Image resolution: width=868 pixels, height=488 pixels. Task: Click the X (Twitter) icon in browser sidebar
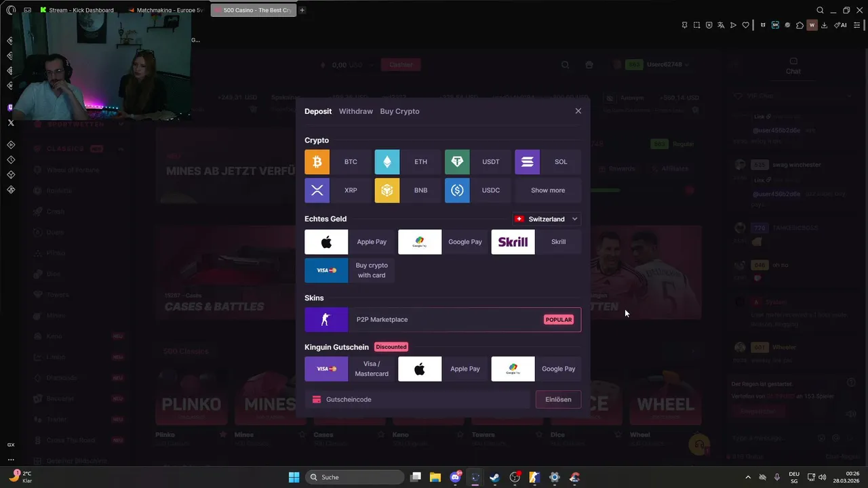pos(11,123)
